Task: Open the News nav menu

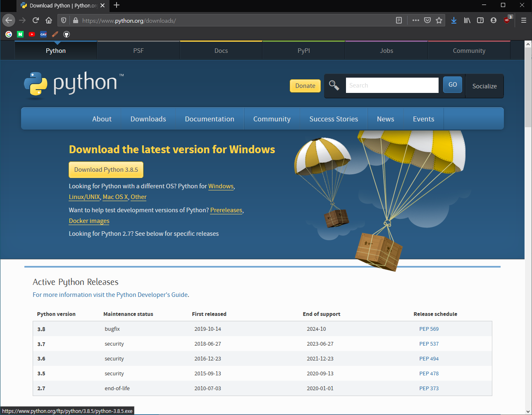Action: click(x=385, y=119)
